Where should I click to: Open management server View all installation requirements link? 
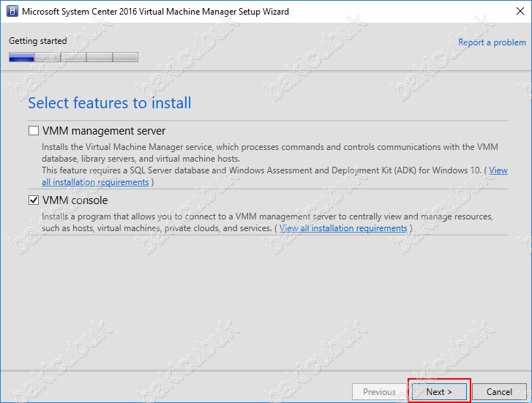pos(95,182)
